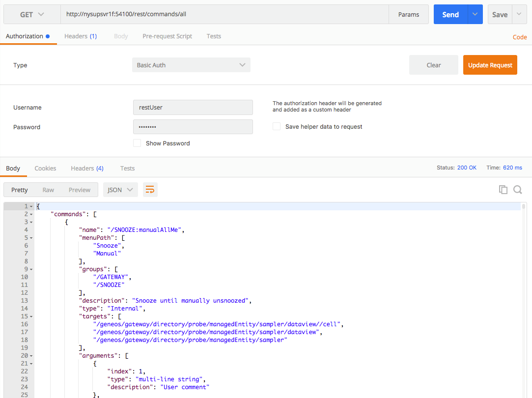Open search in response body

click(518, 190)
